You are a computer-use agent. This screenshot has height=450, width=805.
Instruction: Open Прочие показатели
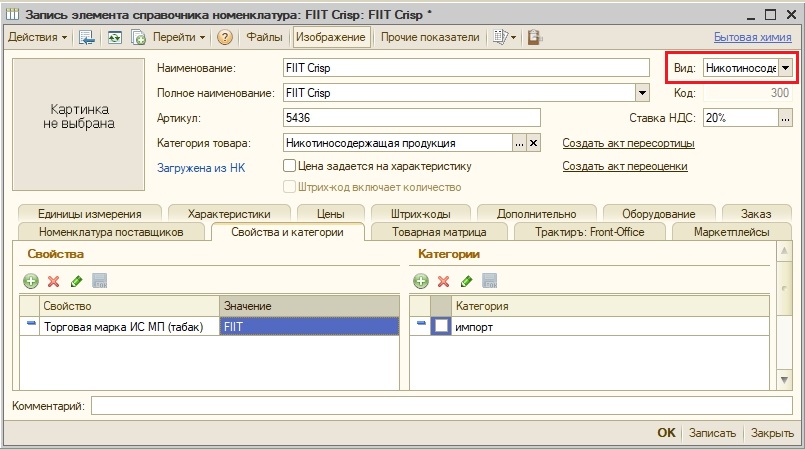430,37
